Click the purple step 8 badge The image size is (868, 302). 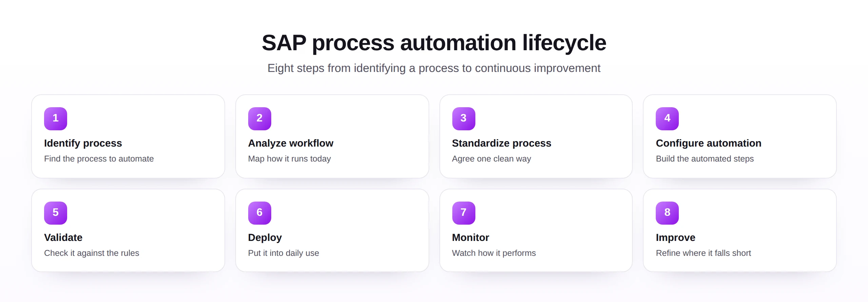click(667, 213)
